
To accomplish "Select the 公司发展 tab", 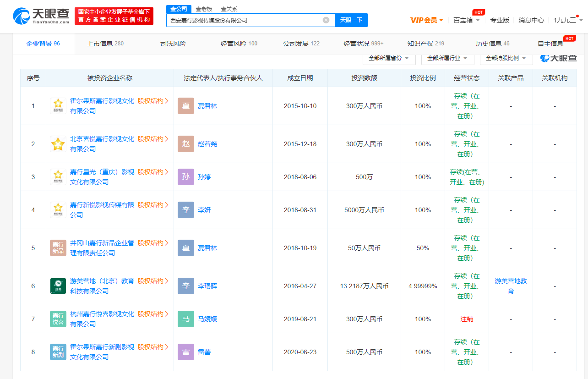I will pyautogui.click(x=301, y=44).
